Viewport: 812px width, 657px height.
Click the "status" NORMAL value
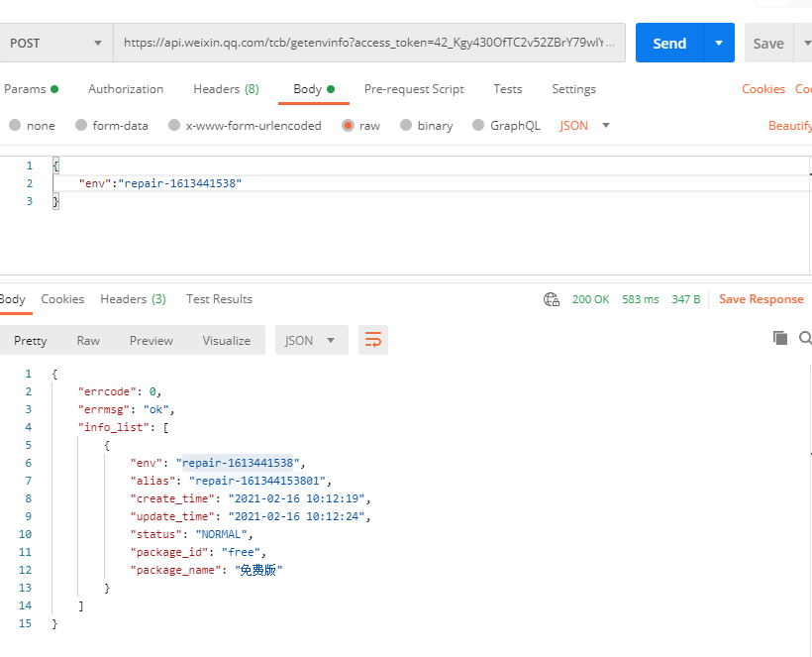[221, 534]
